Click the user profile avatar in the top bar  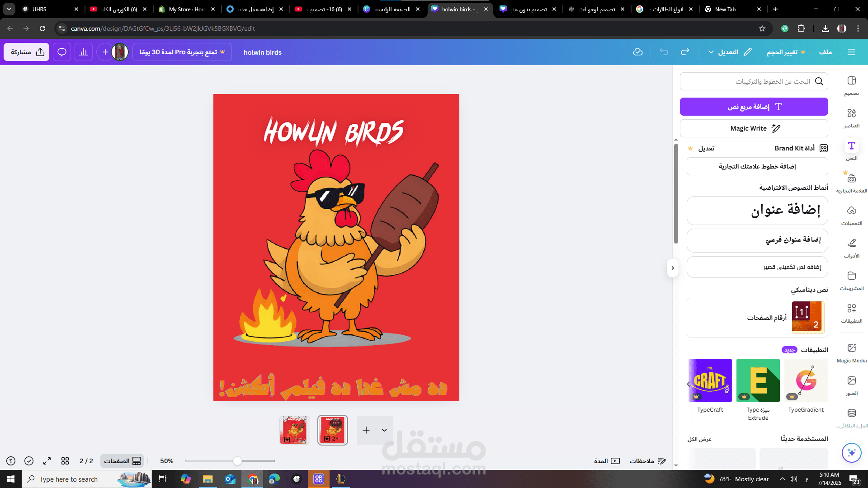[120, 52]
